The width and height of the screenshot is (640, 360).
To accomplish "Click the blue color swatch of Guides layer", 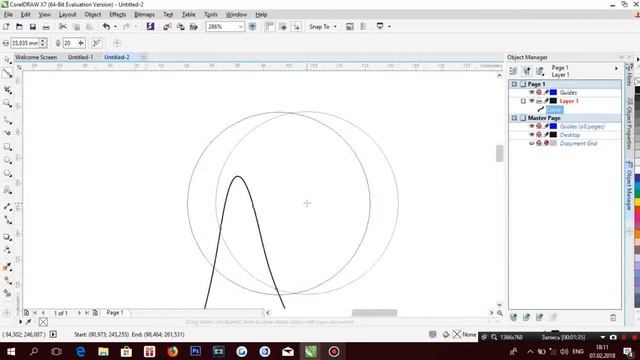I will pos(553,93).
